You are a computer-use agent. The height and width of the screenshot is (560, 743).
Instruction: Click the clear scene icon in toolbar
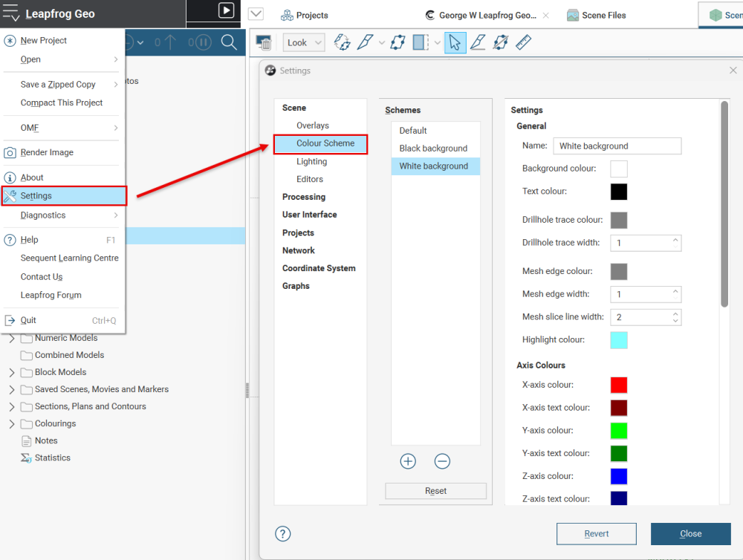(264, 42)
